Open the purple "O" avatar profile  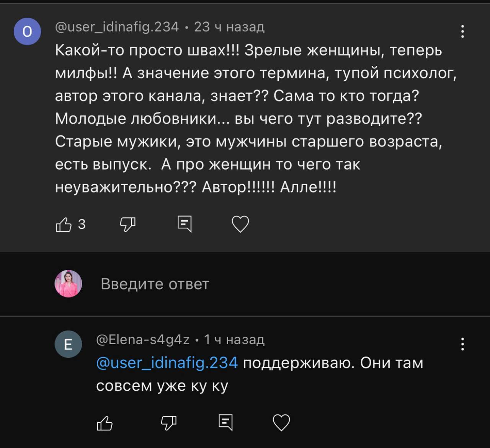tap(27, 32)
